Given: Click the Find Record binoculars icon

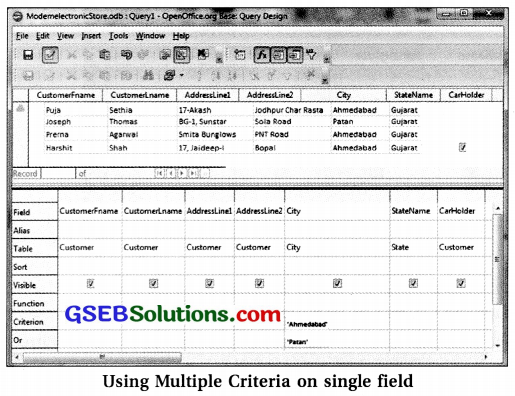Looking at the screenshot, I should pyautogui.click(x=148, y=75).
